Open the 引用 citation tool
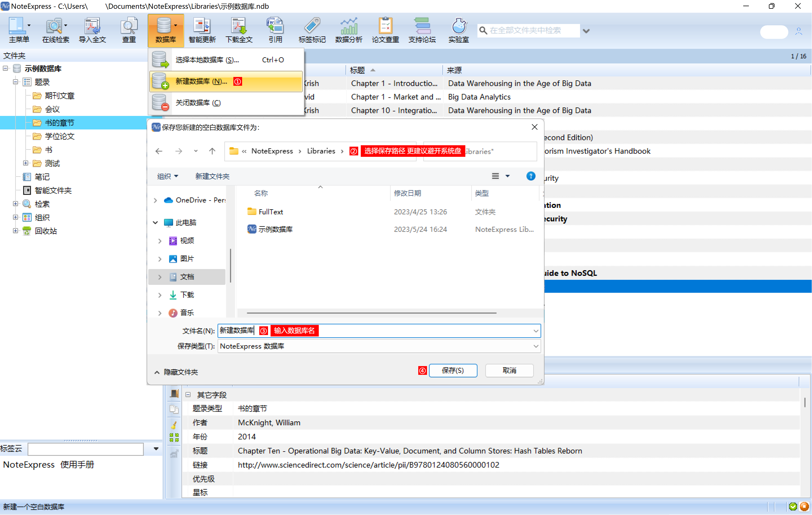 275,30
